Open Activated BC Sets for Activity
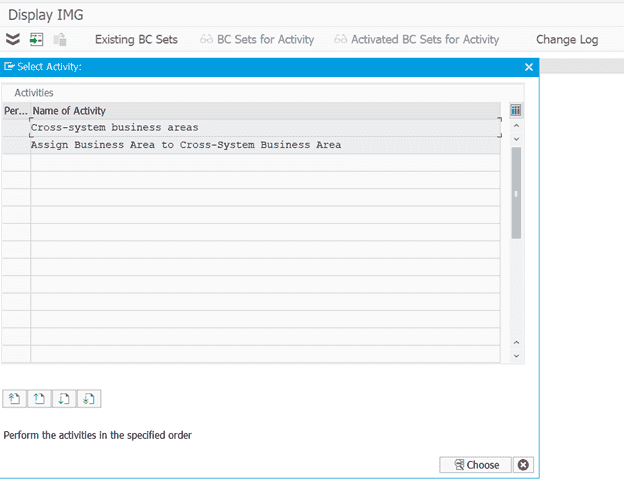 click(416, 40)
